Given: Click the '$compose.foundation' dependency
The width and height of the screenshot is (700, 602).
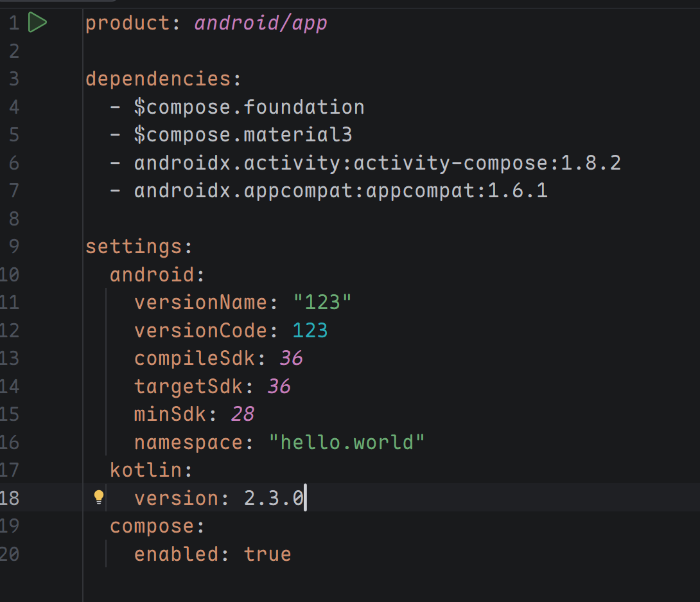Looking at the screenshot, I should [249, 107].
